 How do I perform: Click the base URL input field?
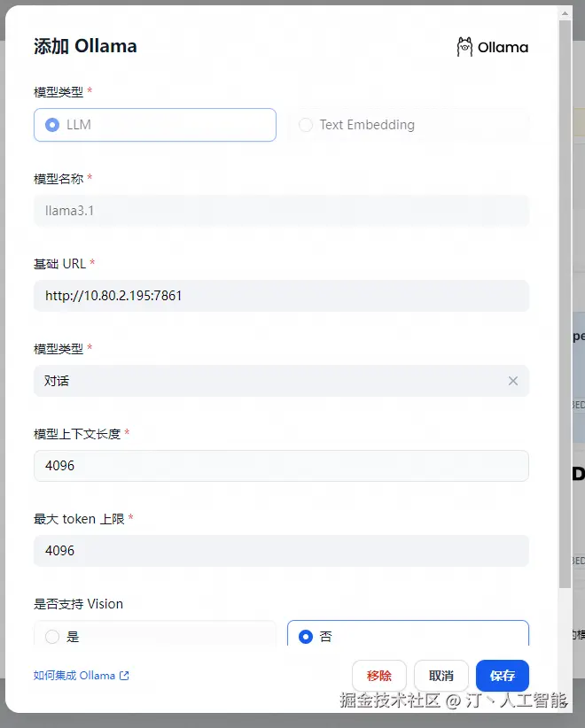coord(281,296)
